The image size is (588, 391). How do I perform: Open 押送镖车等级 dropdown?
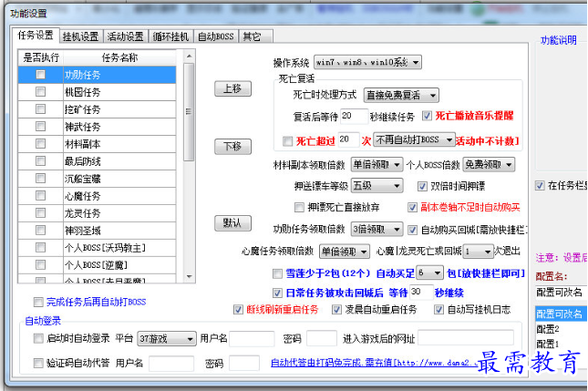pos(377,186)
